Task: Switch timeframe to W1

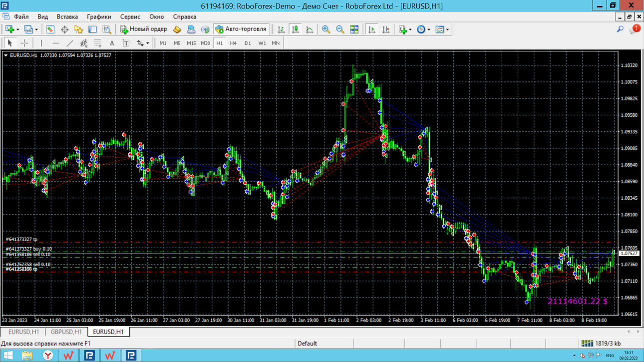Action: pos(262,43)
